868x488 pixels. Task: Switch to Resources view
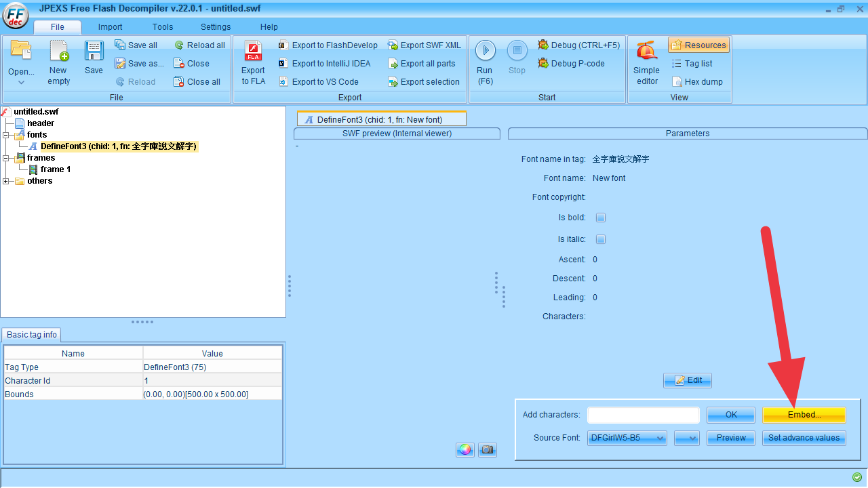click(698, 45)
